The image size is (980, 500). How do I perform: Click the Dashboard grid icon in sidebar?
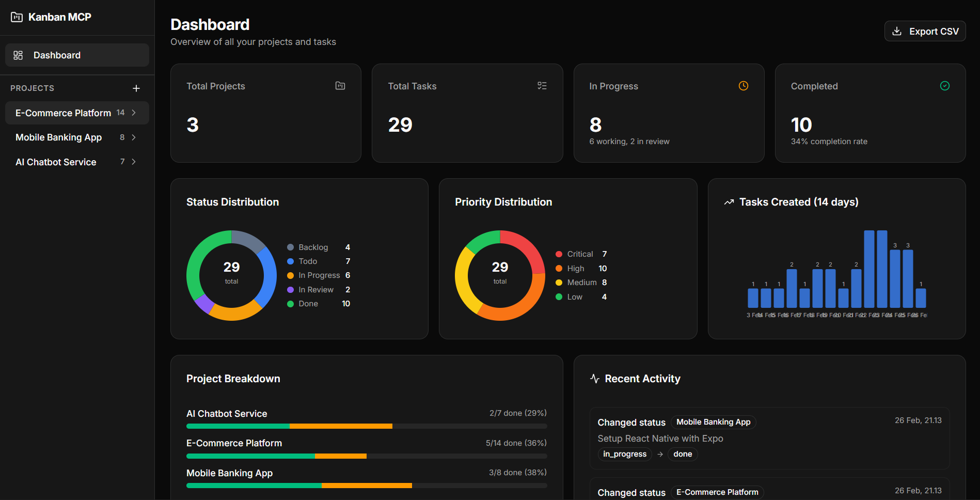point(18,55)
